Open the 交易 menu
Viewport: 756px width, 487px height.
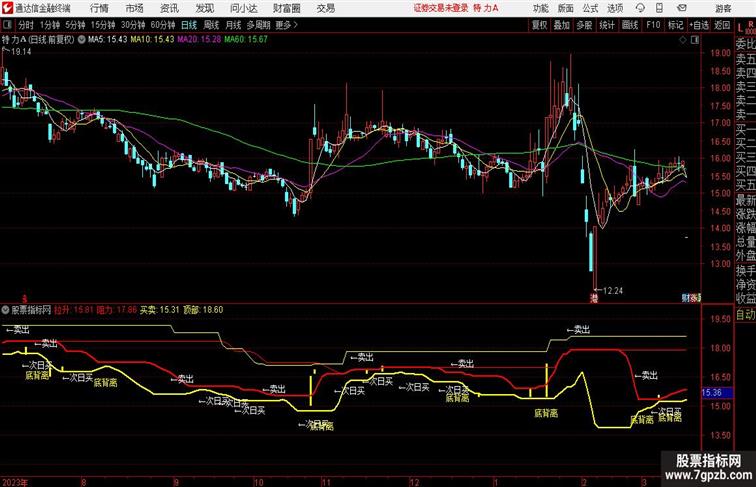(325, 8)
